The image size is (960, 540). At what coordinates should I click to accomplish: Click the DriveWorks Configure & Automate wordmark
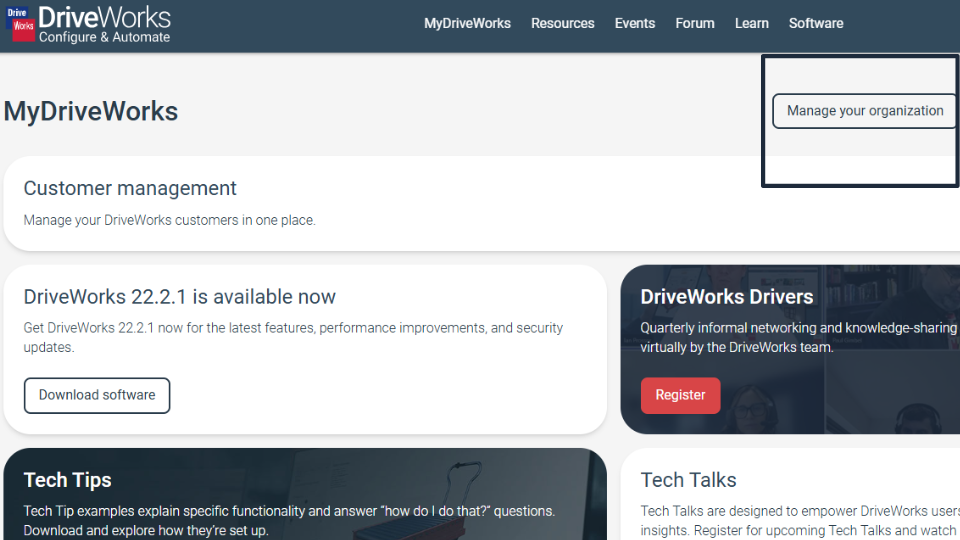pos(104,25)
